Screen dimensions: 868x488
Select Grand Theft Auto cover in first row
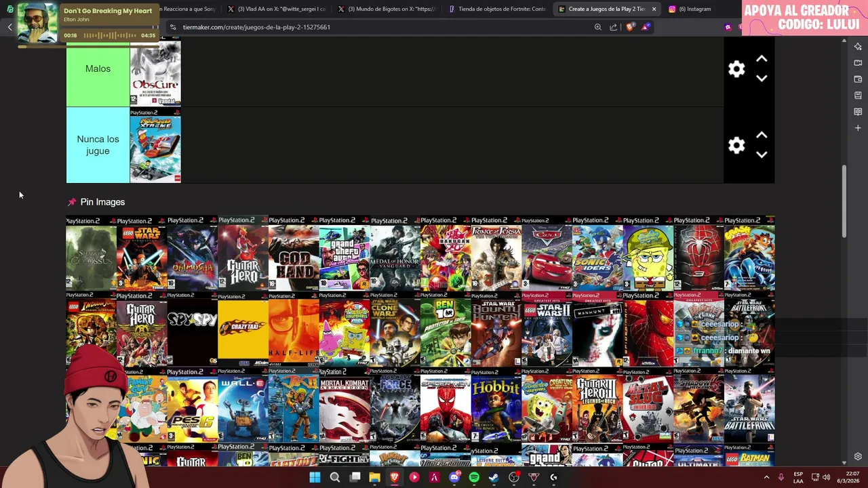pos(344,254)
